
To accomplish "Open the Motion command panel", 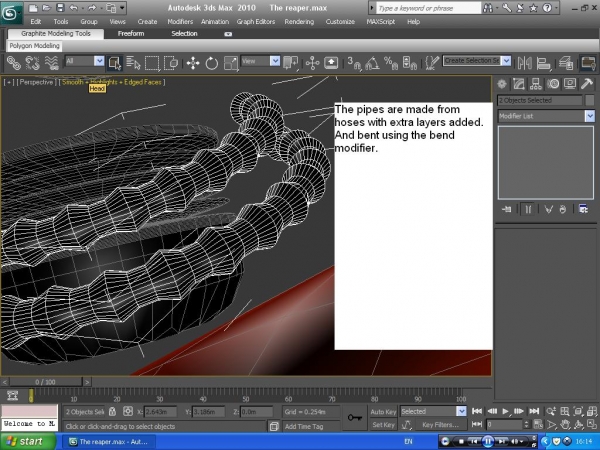I will [x=553, y=84].
